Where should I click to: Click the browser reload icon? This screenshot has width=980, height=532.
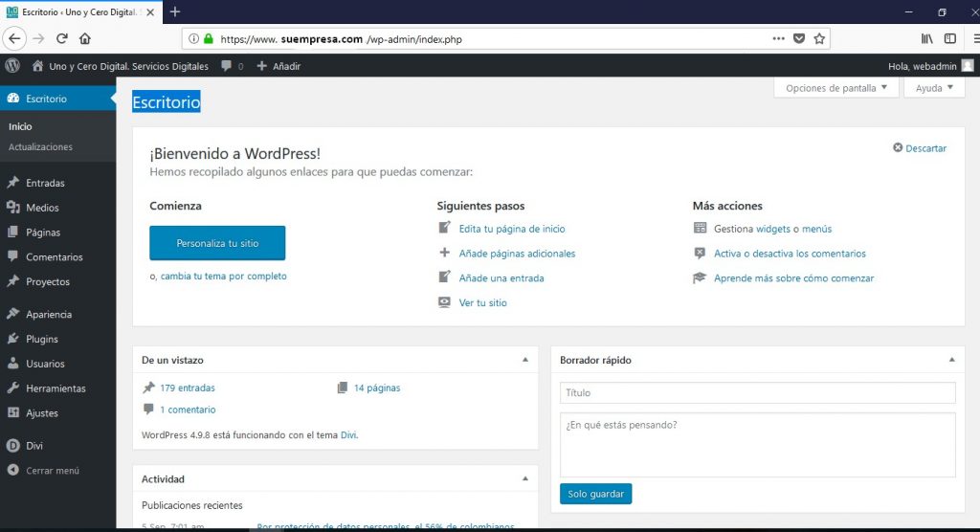62,39
